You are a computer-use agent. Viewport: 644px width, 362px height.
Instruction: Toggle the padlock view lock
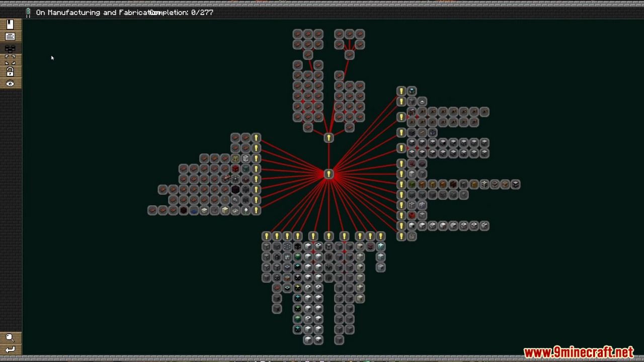tap(10, 72)
